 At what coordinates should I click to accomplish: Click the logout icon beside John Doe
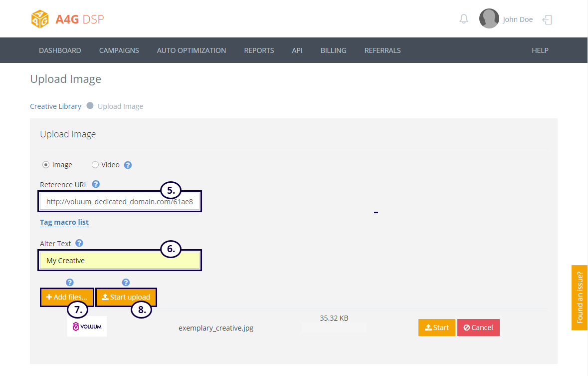pos(547,20)
